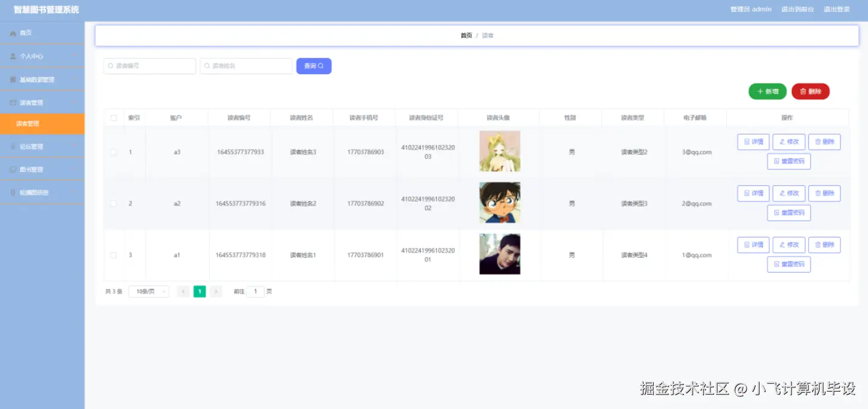Click the 智慧图书管理系统 title
868x409 pixels.
click(46, 10)
